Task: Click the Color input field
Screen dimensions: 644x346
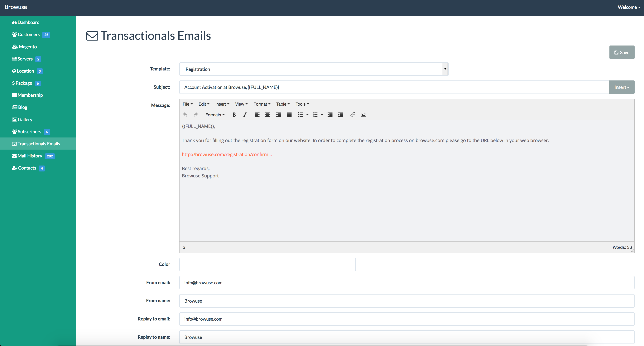Action: pyautogui.click(x=267, y=265)
